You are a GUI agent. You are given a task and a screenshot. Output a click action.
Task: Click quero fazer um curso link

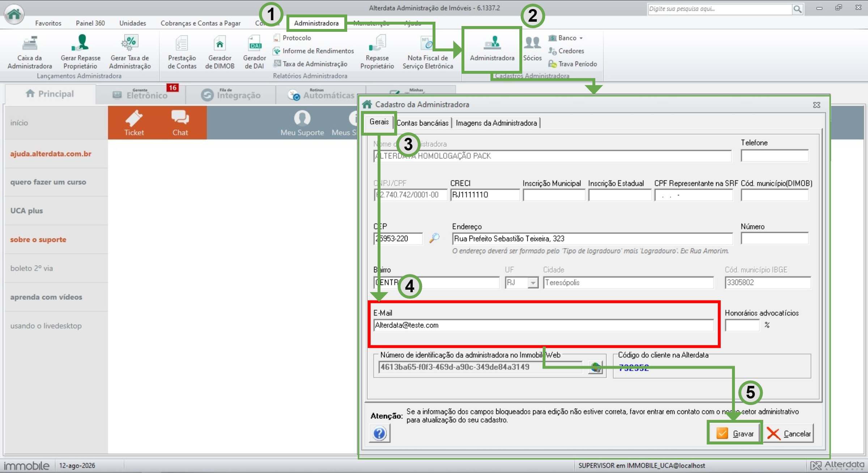[x=48, y=182]
